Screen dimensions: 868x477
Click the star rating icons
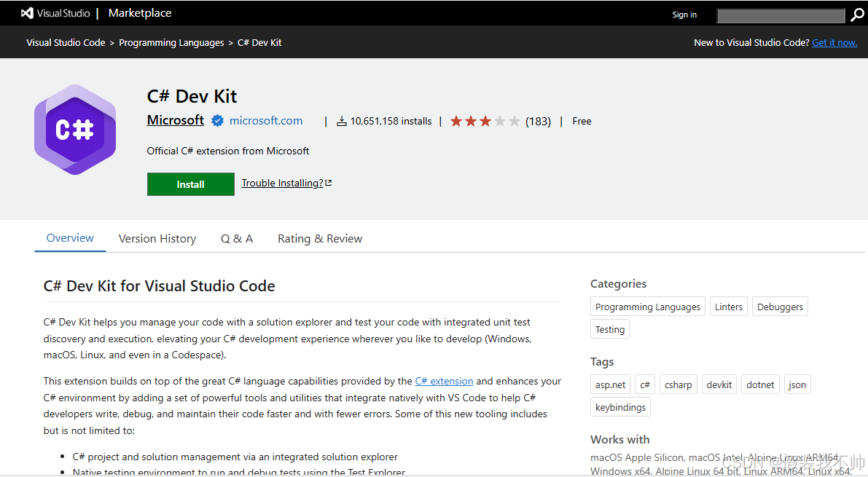pos(485,121)
